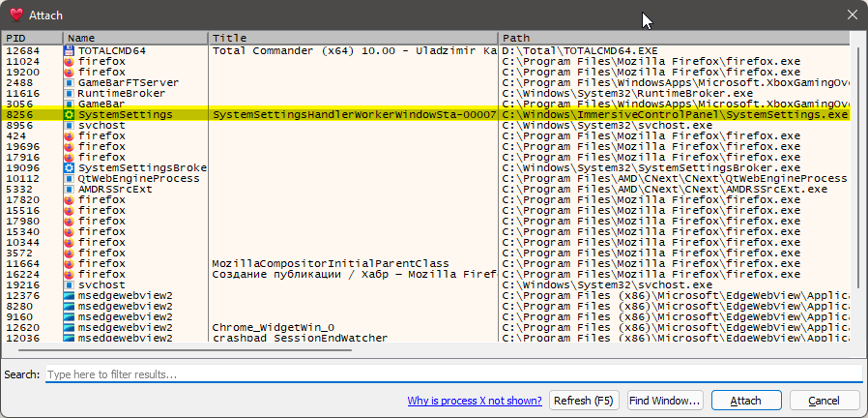
Task: Open the Find Window... button
Action: 665,401
